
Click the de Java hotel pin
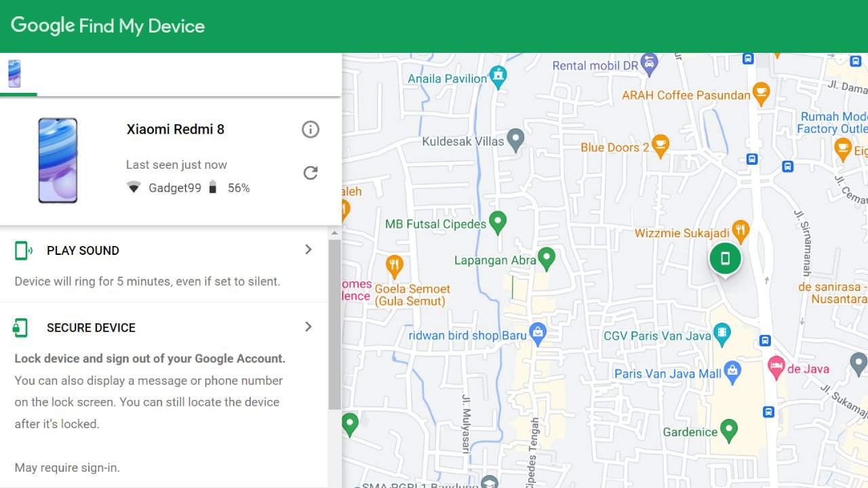coord(776,368)
